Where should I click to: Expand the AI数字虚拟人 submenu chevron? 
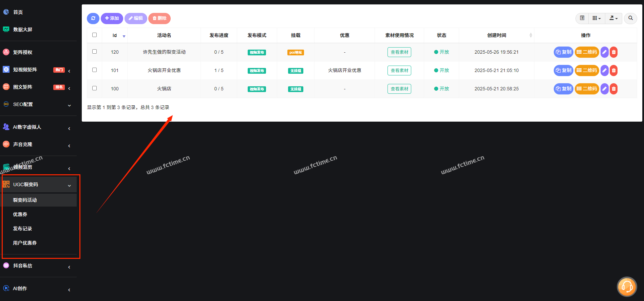pyautogui.click(x=69, y=128)
